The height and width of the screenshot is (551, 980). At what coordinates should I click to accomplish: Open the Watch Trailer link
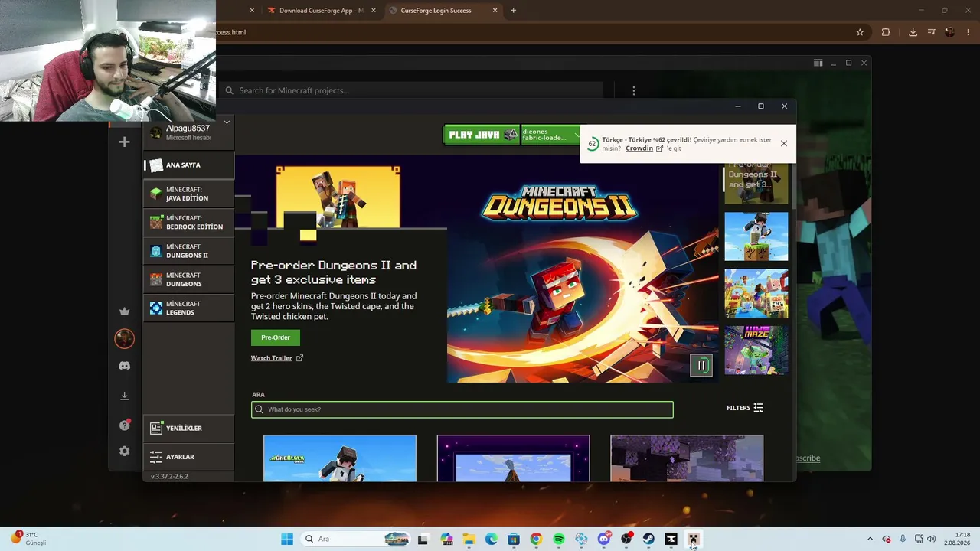[x=277, y=358]
